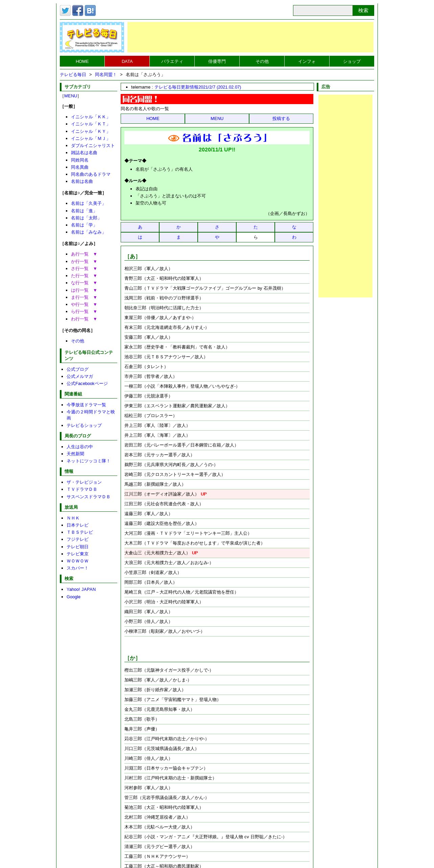Image resolution: width=434 pixels, height=868 pixels.
Task: Open the DATA navigation tab
Action: point(127,61)
